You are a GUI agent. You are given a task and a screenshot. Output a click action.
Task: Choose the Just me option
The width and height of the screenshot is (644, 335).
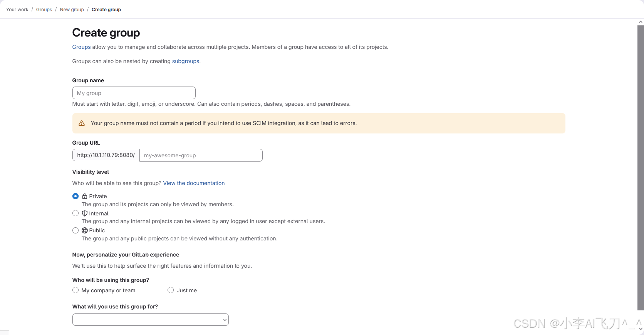click(171, 290)
